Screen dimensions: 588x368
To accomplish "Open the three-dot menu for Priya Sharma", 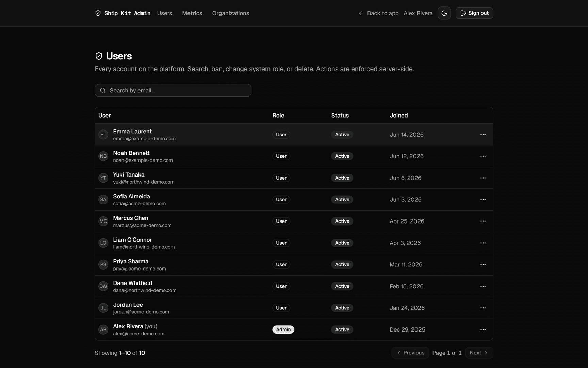I will [x=483, y=264].
